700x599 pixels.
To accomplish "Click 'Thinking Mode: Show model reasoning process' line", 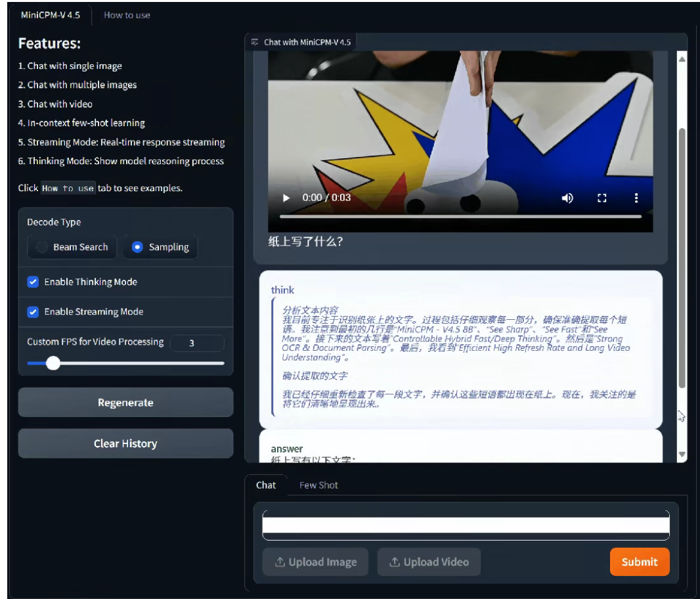I will [x=121, y=161].
